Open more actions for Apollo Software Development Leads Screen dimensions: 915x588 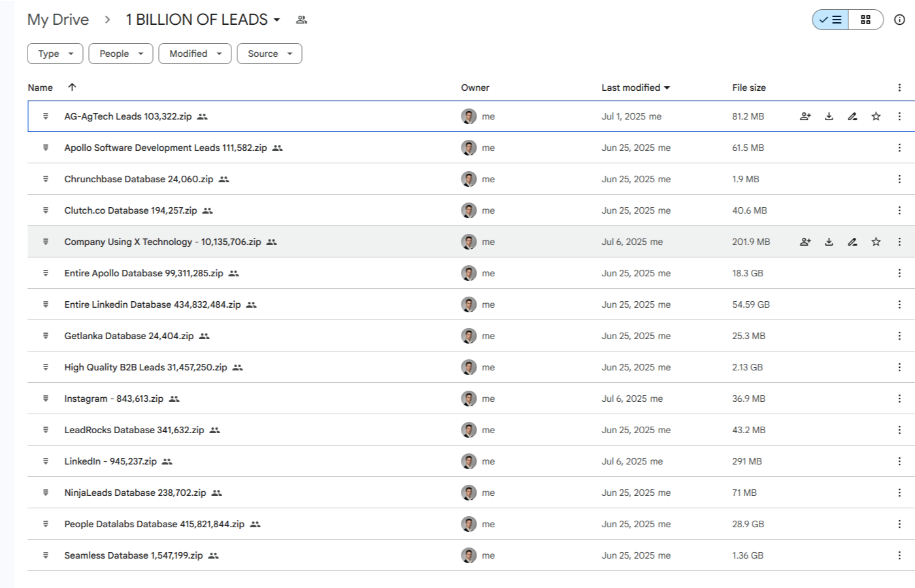pyautogui.click(x=899, y=148)
